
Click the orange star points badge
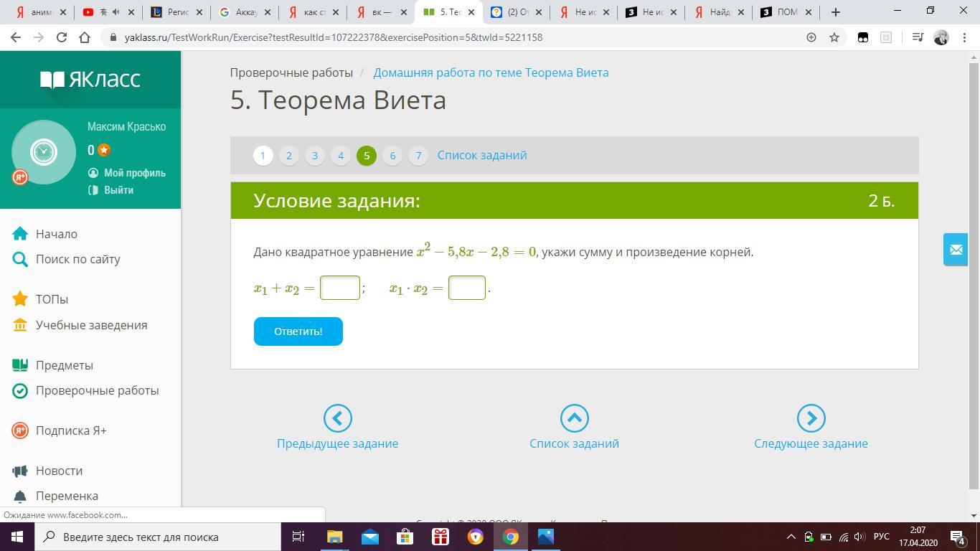(x=104, y=150)
